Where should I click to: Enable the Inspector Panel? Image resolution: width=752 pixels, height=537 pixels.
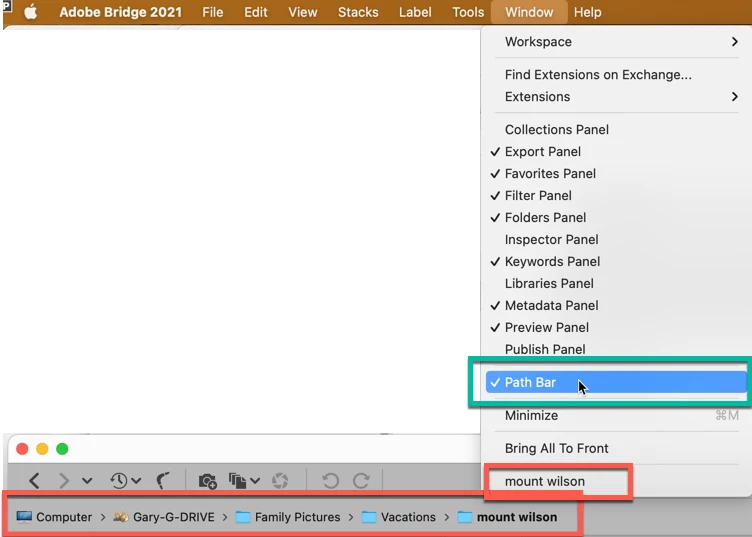point(616,240)
